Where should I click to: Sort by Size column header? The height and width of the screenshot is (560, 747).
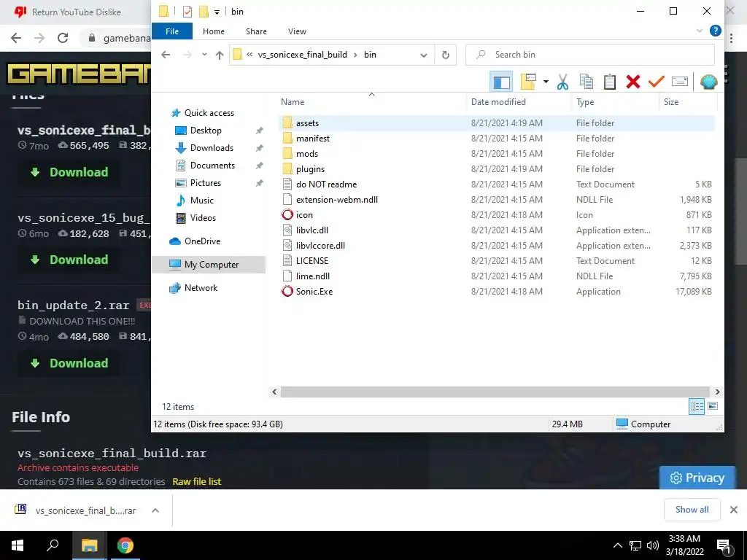click(x=671, y=102)
